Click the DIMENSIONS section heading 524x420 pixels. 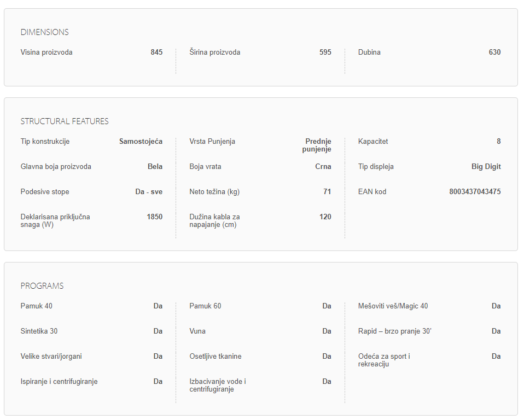point(44,32)
